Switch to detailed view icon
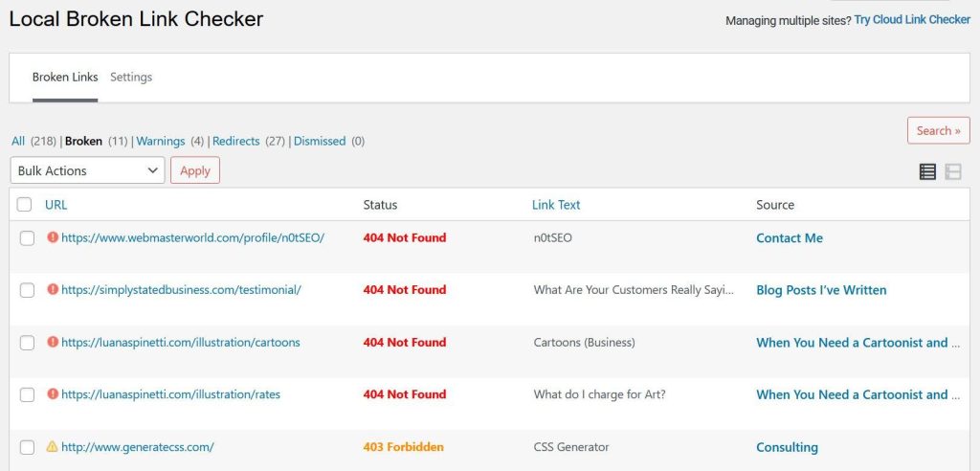The image size is (980, 471). (x=953, y=171)
